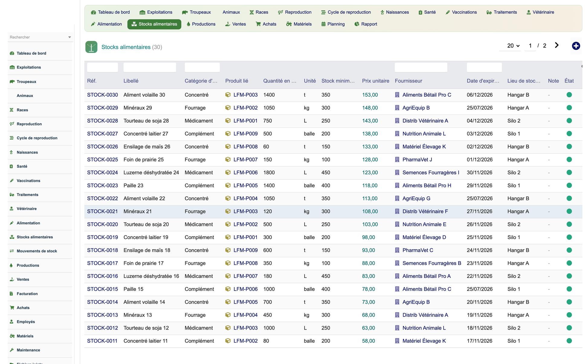Open Santé in sidebar
This screenshot has width=588, height=364.
tap(22, 166)
